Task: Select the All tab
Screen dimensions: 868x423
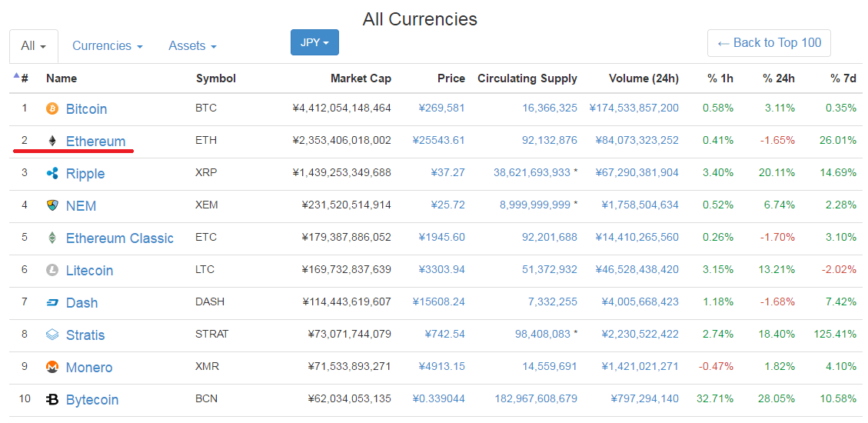Action: (x=33, y=46)
